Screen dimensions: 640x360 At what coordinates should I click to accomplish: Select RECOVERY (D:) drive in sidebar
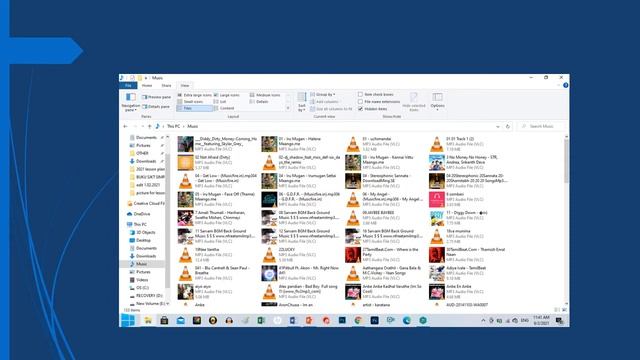(x=146, y=296)
